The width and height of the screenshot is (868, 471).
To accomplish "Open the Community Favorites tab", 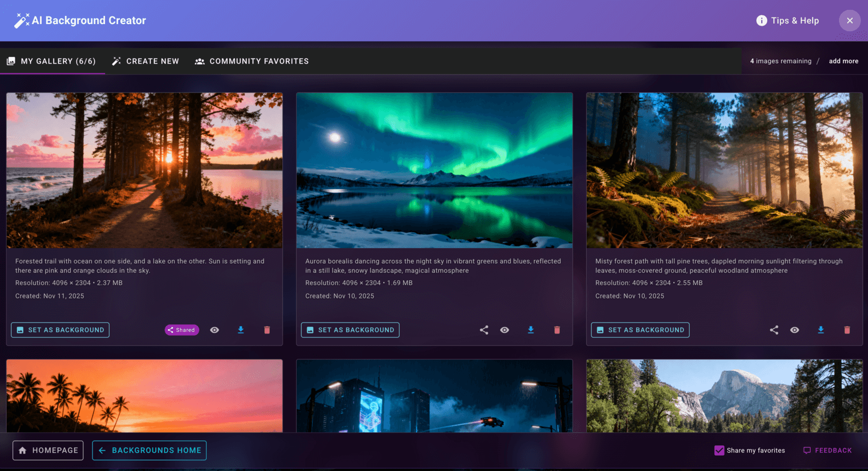I will pyautogui.click(x=252, y=61).
